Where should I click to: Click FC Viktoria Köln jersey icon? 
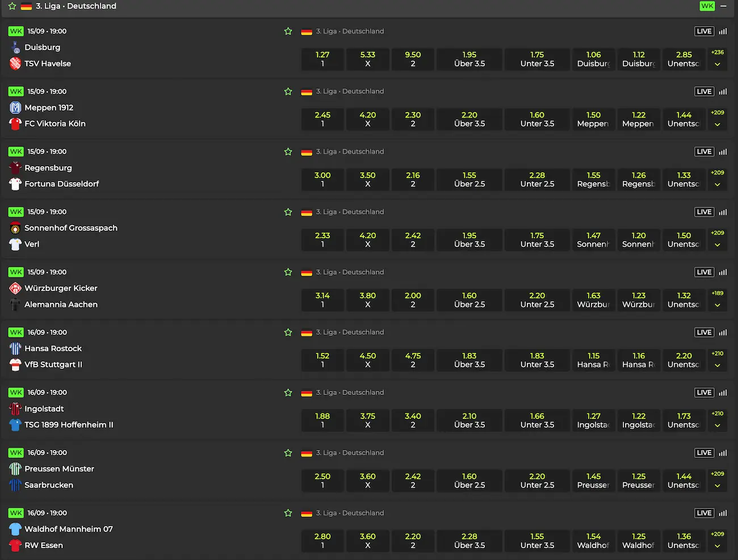15,124
